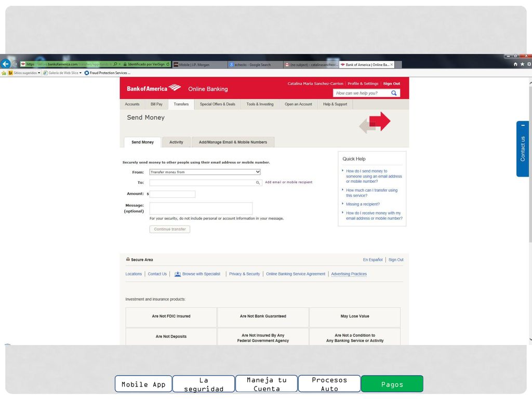Open Fraud Protection Services favorite
Screen dimensions: 532x399
[x=107, y=73]
